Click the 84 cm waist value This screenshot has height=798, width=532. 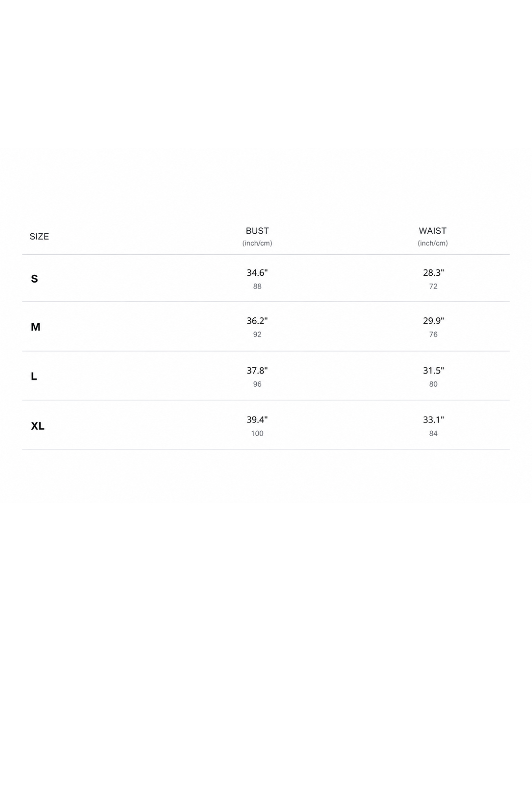point(433,434)
